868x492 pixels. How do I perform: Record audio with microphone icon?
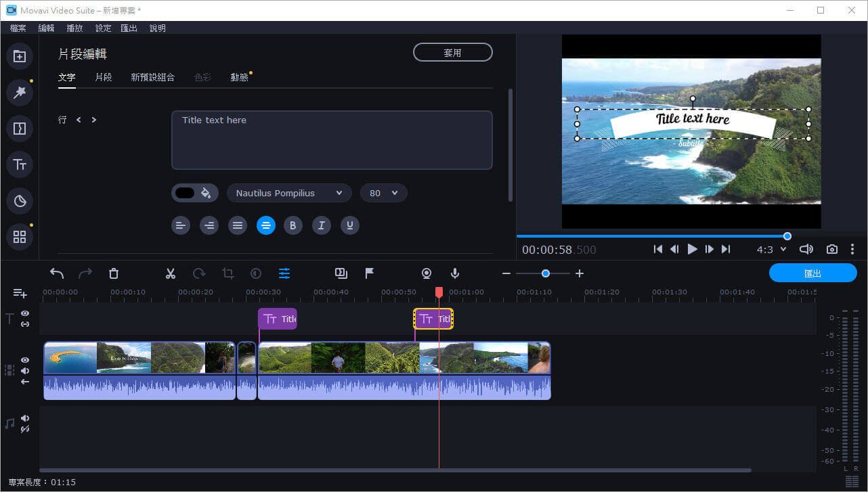coord(455,273)
